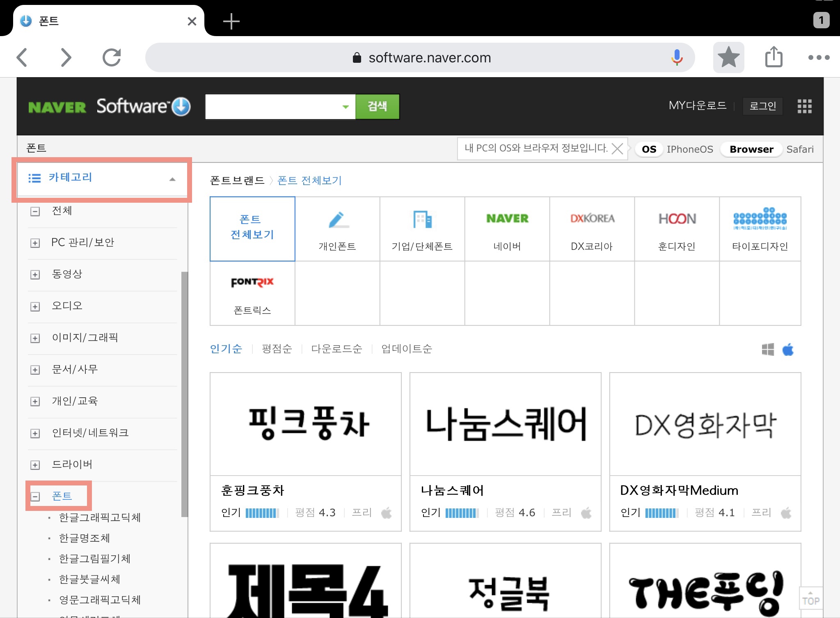This screenshot has height=618, width=840.
Task: Reload the page with the refresh icon
Action: (112, 57)
